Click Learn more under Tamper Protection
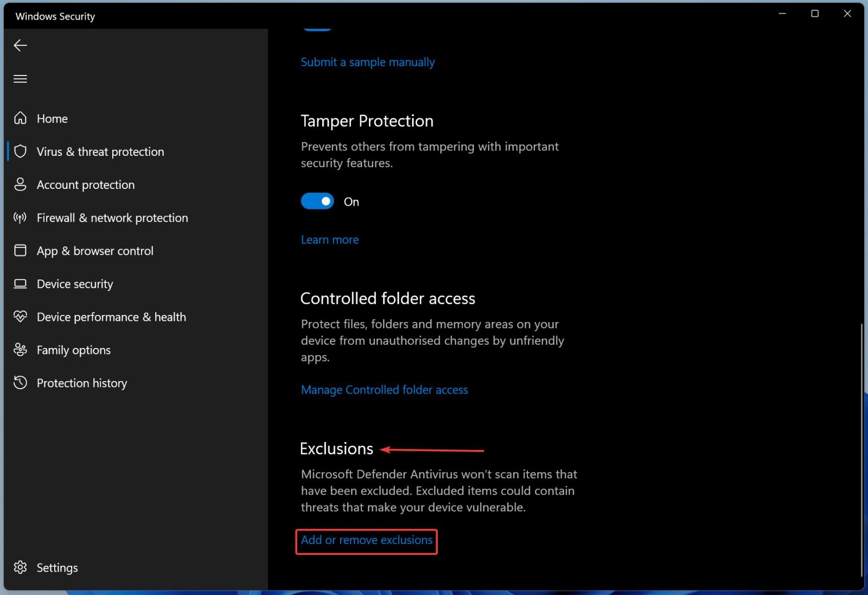The width and height of the screenshot is (868, 595). 329,239
